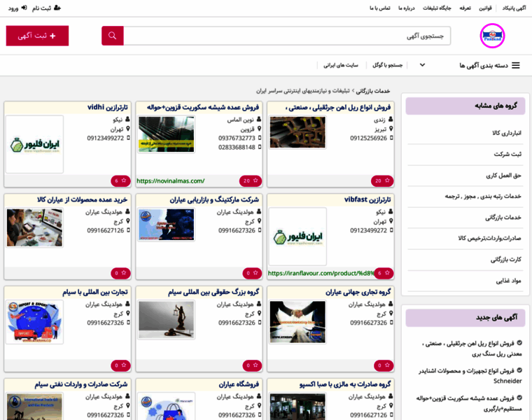Open ad title فروش عمده شیشه سکوریت قزوین
This screenshot has height=420, width=532.
203,108
